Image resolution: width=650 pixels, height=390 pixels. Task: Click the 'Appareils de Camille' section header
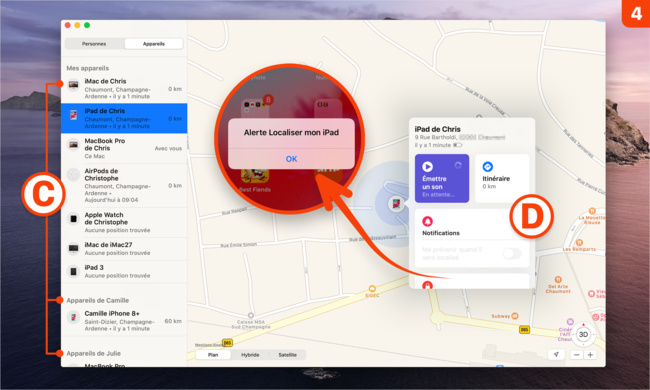pos(97,300)
